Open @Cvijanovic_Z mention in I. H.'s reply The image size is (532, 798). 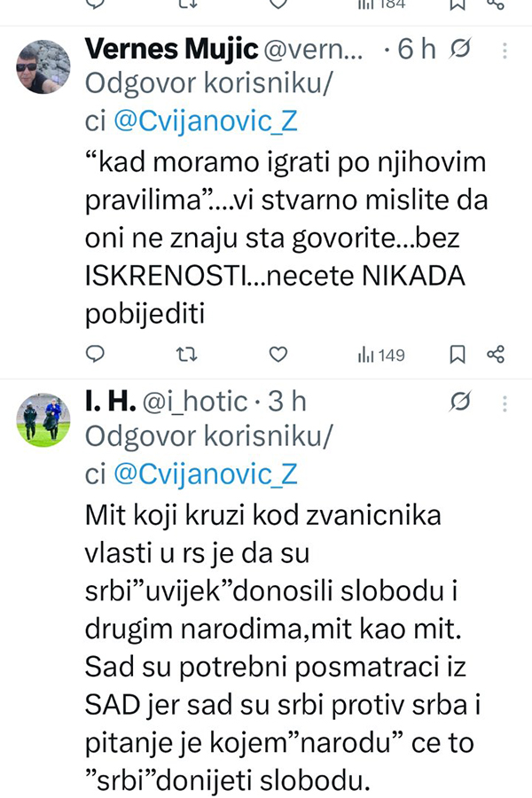tap(204, 474)
